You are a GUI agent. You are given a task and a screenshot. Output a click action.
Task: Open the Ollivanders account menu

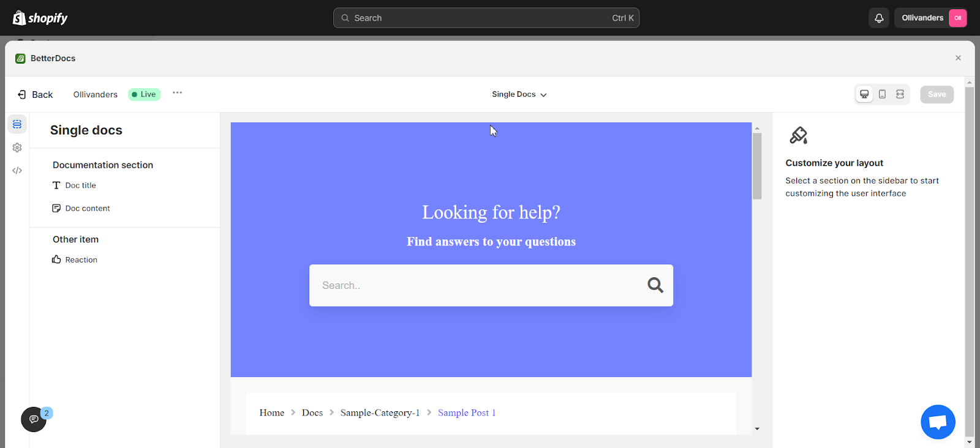pos(931,18)
